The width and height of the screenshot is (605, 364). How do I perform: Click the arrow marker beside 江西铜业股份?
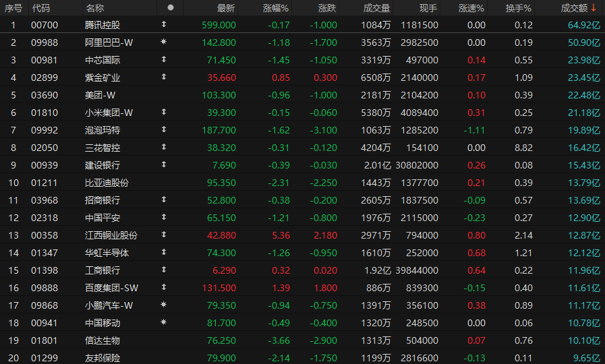tap(164, 235)
